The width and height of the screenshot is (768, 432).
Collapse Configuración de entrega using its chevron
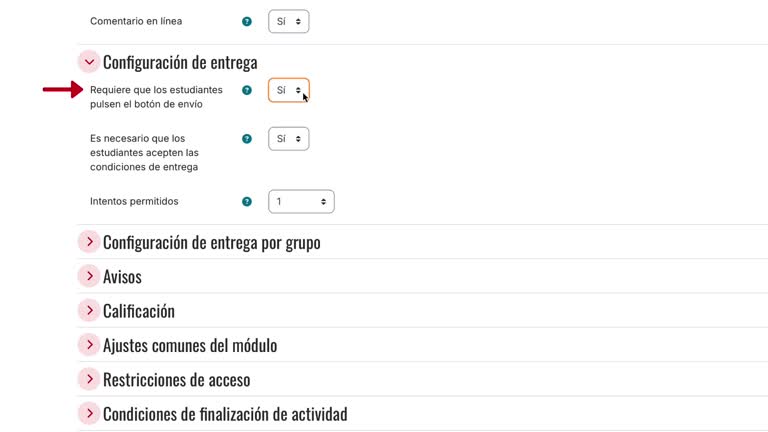pyautogui.click(x=89, y=62)
